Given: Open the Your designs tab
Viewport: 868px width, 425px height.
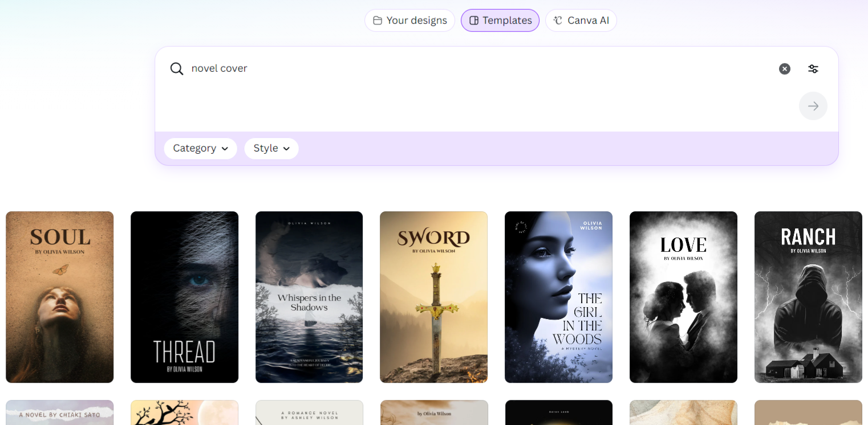Looking at the screenshot, I should pos(409,21).
